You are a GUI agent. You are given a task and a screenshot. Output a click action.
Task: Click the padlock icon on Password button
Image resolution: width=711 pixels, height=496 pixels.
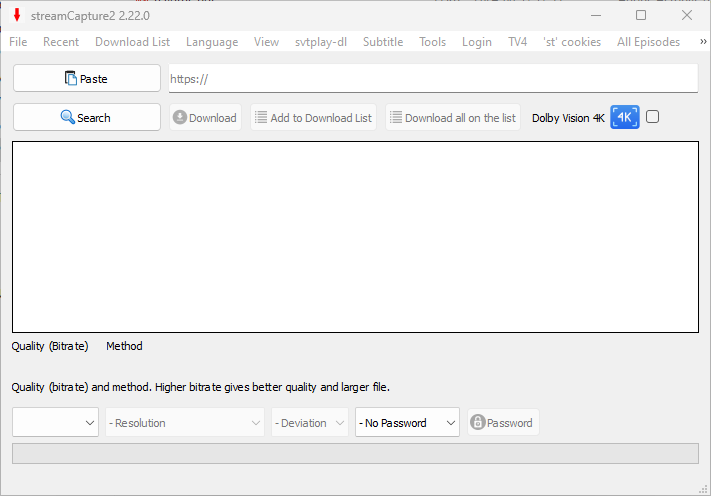pos(477,422)
